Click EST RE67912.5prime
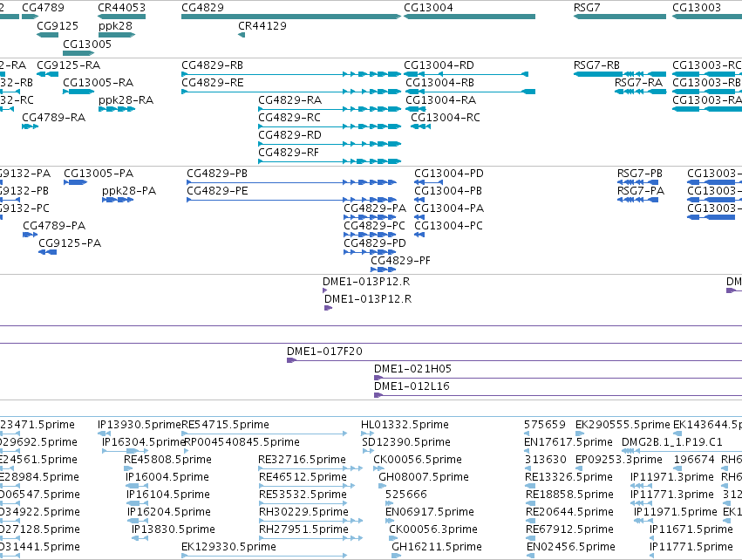The image size is (742, 560). point(569,530)
